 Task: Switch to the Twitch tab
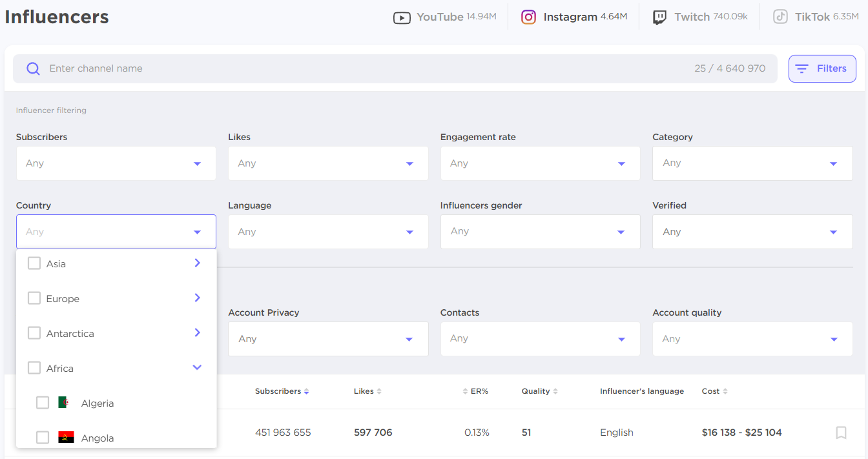pyautogui.click(x=700, y=17)
